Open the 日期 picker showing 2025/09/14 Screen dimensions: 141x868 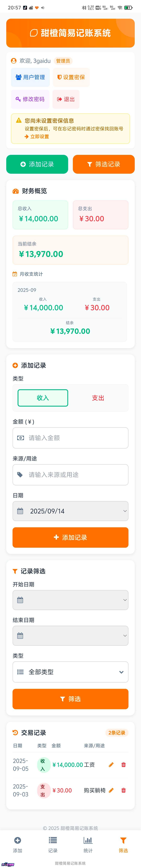[70, 511]
